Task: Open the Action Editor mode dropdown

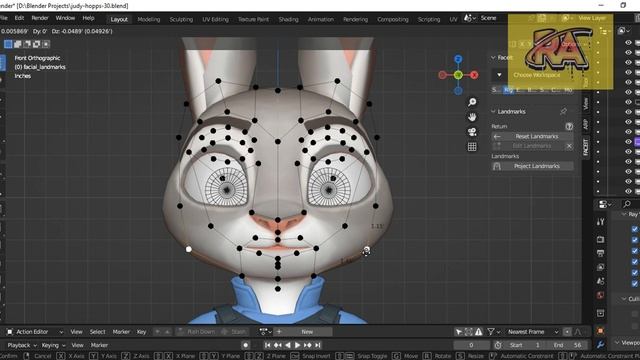Action: point(35,332)
